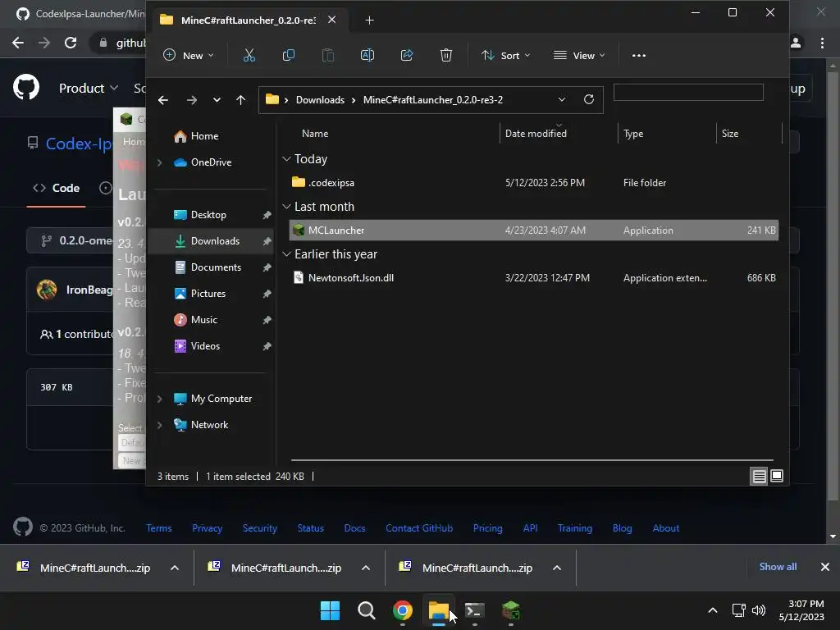The width and height of the screenshot is (840, 630).
Task: Open the GitHub Code tab
Action: coord(57,188)
